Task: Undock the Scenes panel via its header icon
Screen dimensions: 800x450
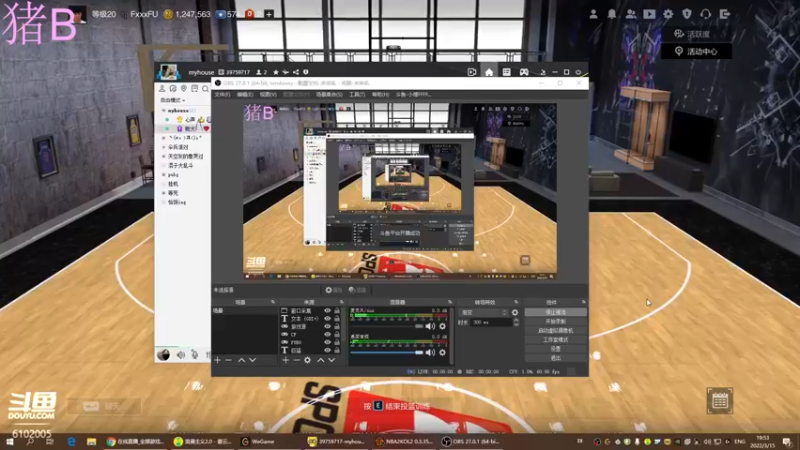Action: [272, 302]
